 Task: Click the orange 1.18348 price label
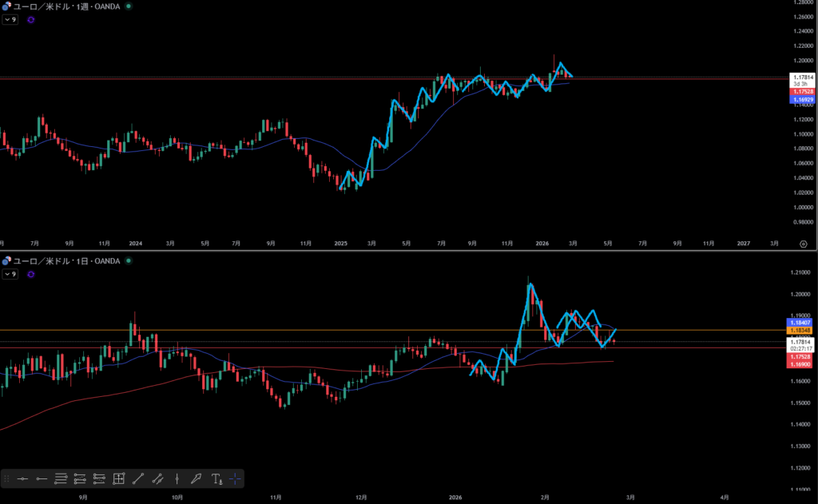(x=801, y=330)
